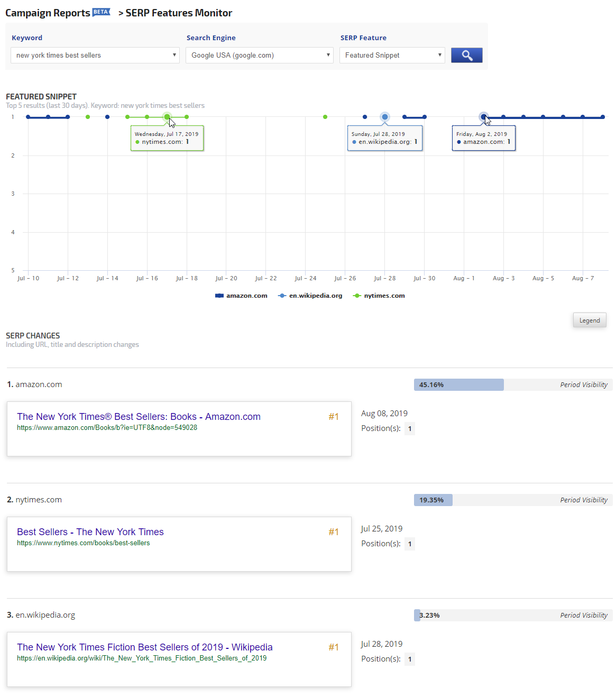
Task: Click the nytimes.com books best-sellers URL
Action: tap(83, 543)
